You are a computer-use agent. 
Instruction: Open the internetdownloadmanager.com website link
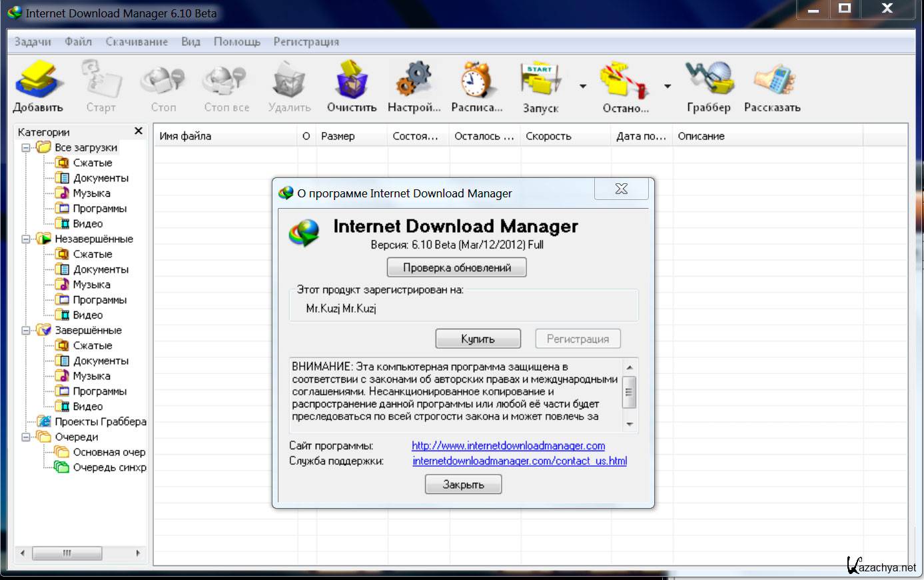(508, 445)
